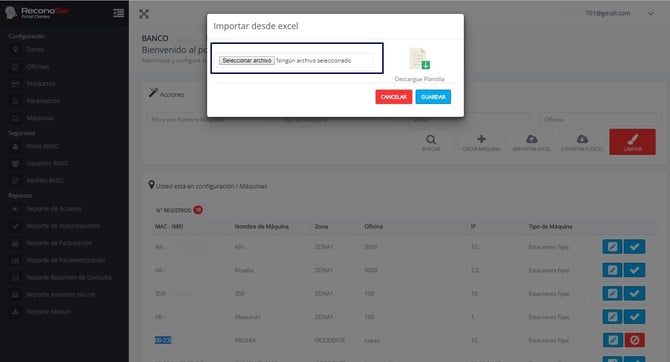The width and height of the screenshot is (670, 362).
Task: Toggle the sidebar hamburger menu icon
Action: [119, 13]
